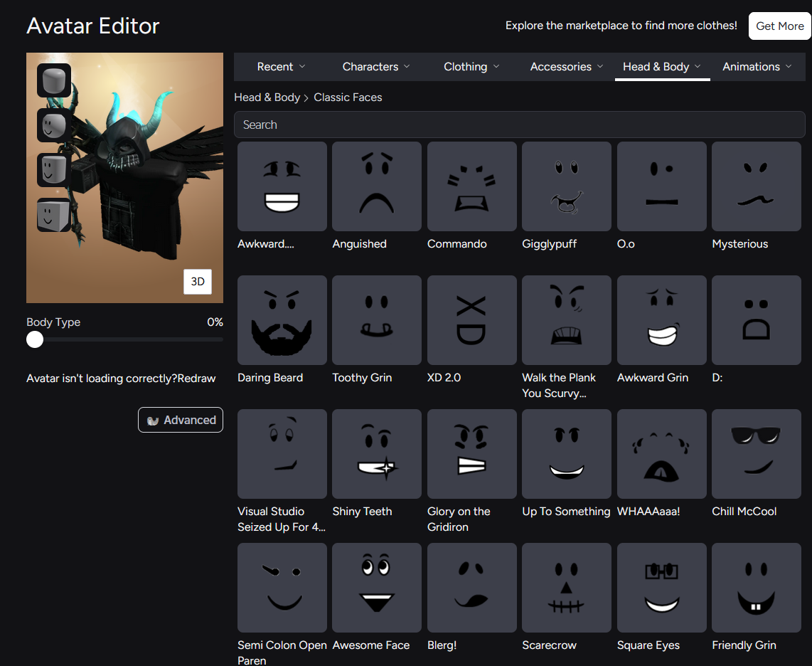The width and height of the screenshot is (812, 666).
Task: Pick the Commando face thumbnail
Action: (471, 186)
